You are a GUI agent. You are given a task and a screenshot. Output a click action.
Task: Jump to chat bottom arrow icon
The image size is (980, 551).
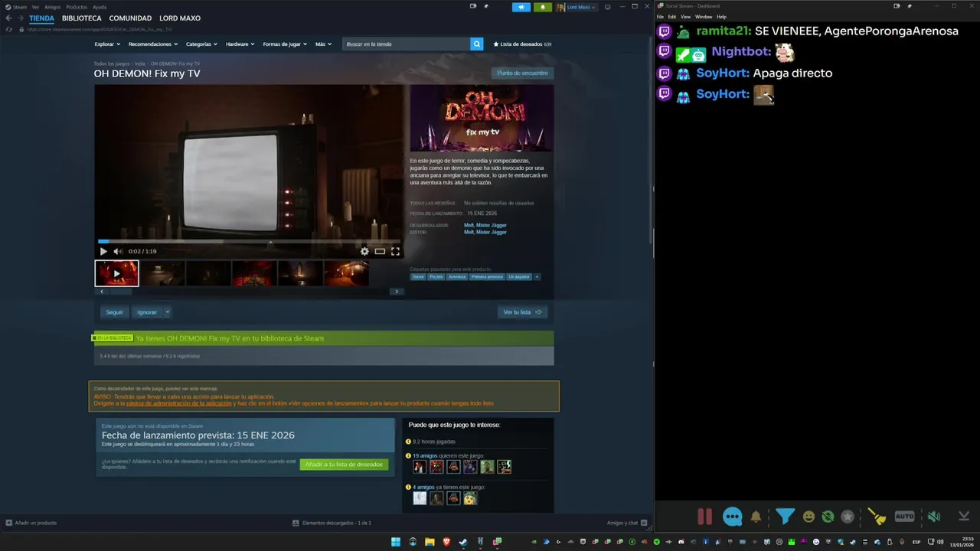(x=964, y=517)
